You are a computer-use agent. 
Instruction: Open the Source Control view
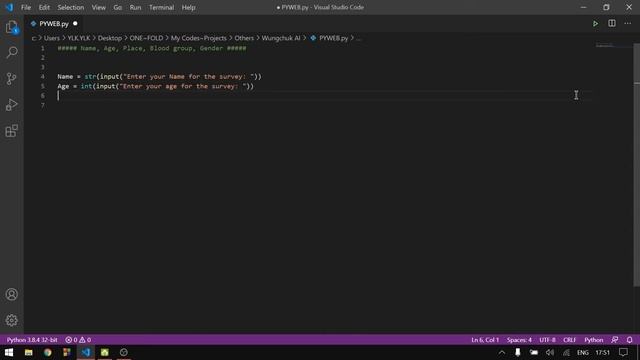(x=12, y=78)
